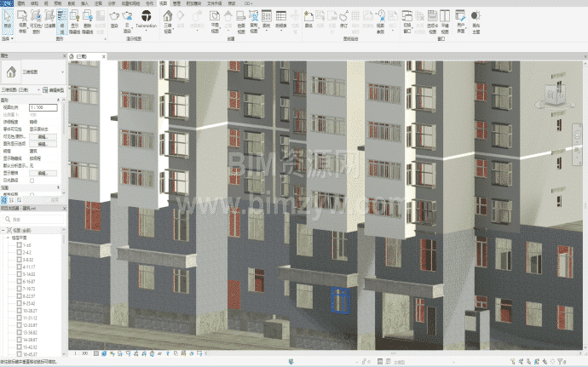Click the Tile Views window icon
The width and height of the screenshot is (588, 367).
click(445, 21)
